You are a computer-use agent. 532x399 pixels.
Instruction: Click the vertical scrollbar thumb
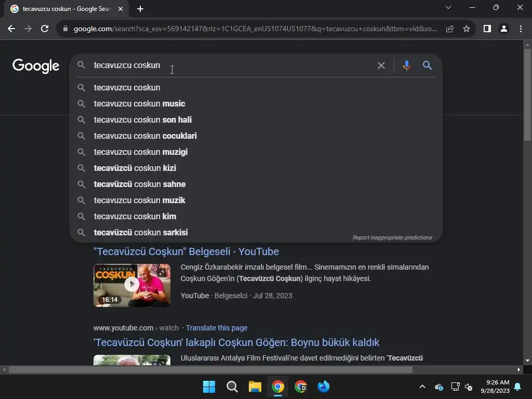pos(527,95)
